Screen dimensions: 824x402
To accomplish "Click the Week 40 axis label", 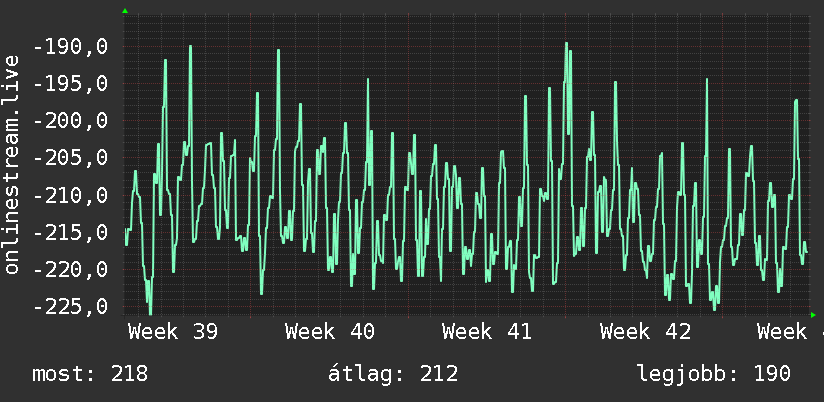I will [330, 332].
